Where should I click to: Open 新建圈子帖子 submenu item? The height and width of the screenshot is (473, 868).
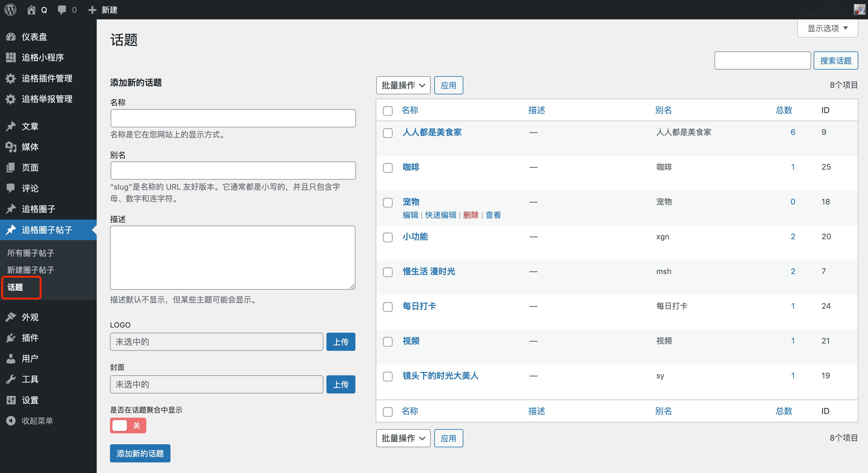pyautogui.click(x=31, y=270)
